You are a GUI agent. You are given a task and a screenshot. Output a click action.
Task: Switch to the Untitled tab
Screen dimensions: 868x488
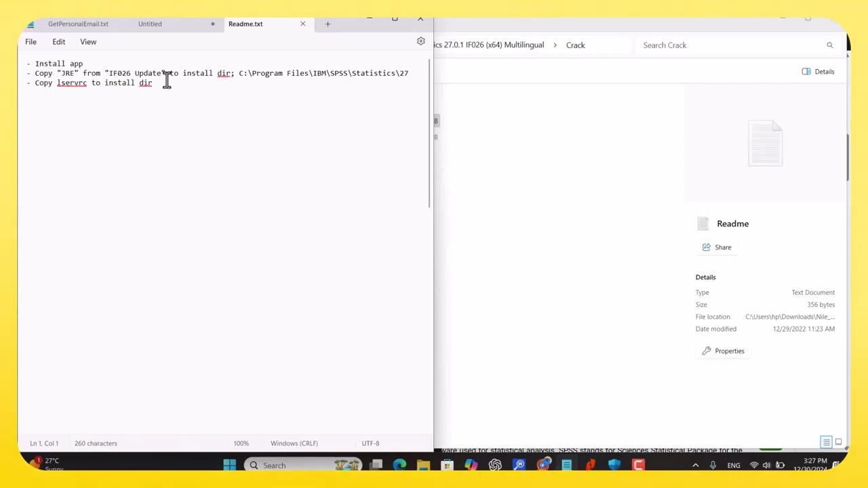pyautogui.click(x=150, y=24)
